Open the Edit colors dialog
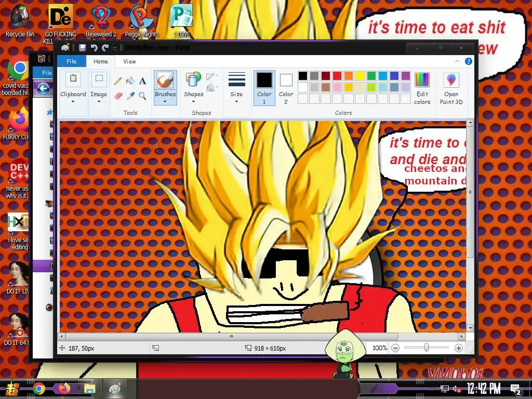This screenshot has width=532, height=399. click(x=422, y=88)
